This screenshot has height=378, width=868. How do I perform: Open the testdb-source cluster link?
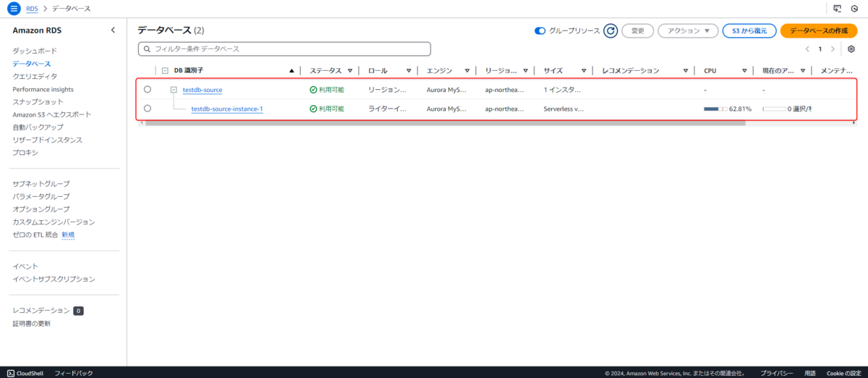click(x=202, y=90)
